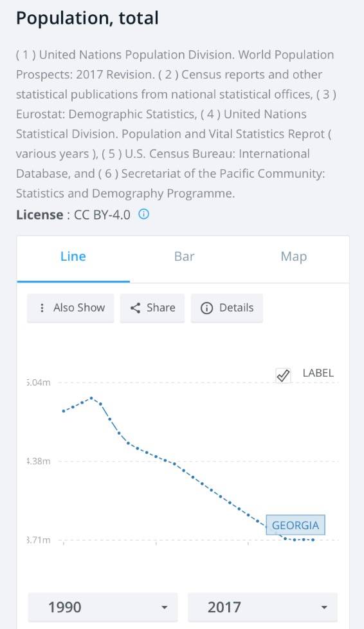Click the info circle icon on Details
The height and width of the screenshot is (629, 364).
[206, 308]
